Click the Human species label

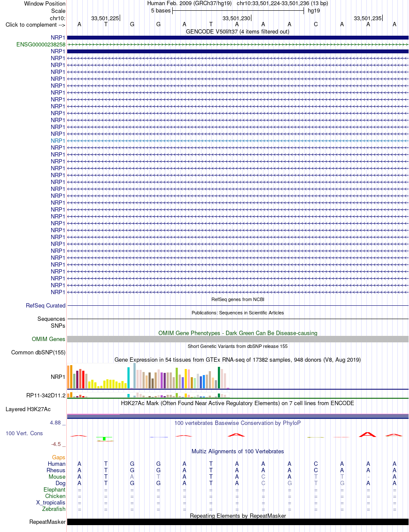pyautogui.click(x=56, y=464)
